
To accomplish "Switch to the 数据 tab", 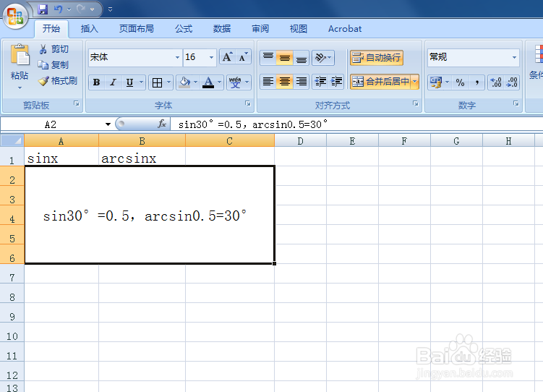I will click(x=222, y=29).
